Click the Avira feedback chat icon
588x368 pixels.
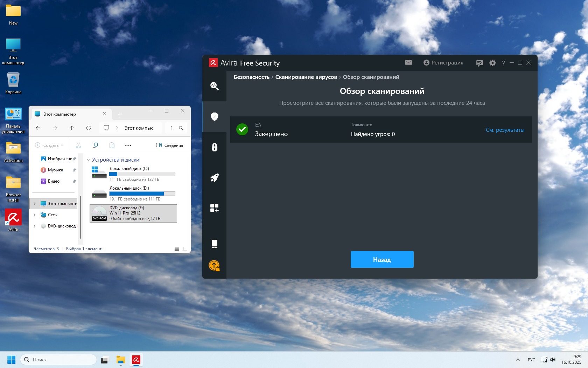(x=479, y=63)
